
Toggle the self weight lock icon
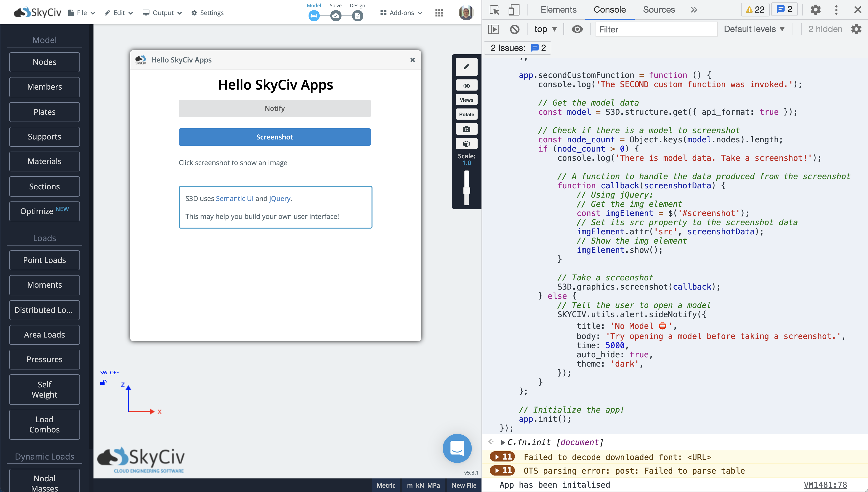point(103,383)
